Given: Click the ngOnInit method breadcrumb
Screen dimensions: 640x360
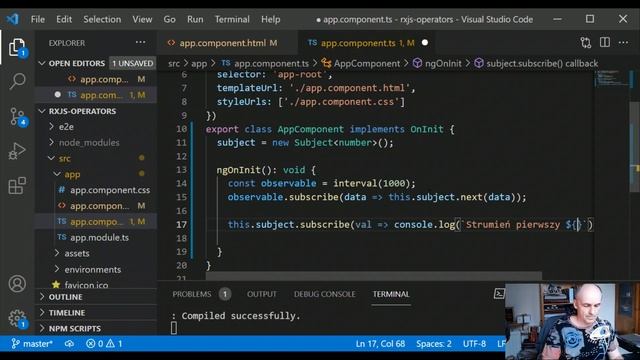Looking at the screenshot, I should [437, 63].
